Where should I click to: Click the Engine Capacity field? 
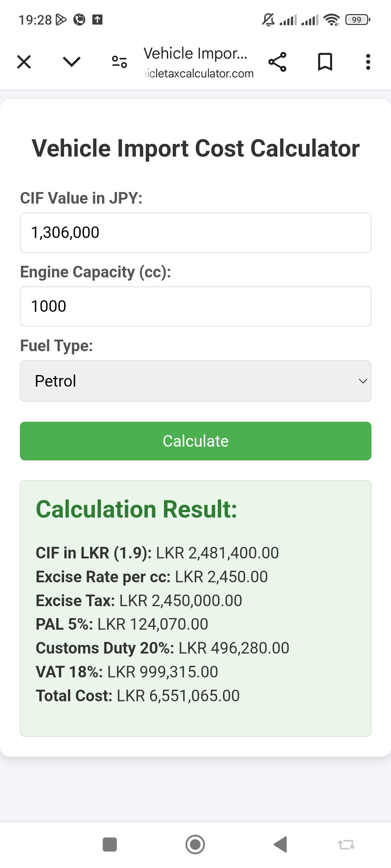click(x=195, y=306)
